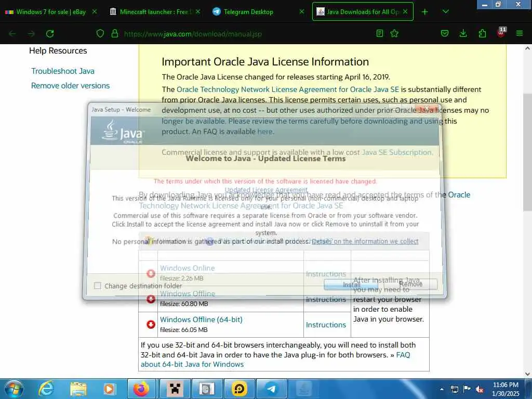Click red download icon beside Windows Offline 60.80 MB

tap(151, 299)
